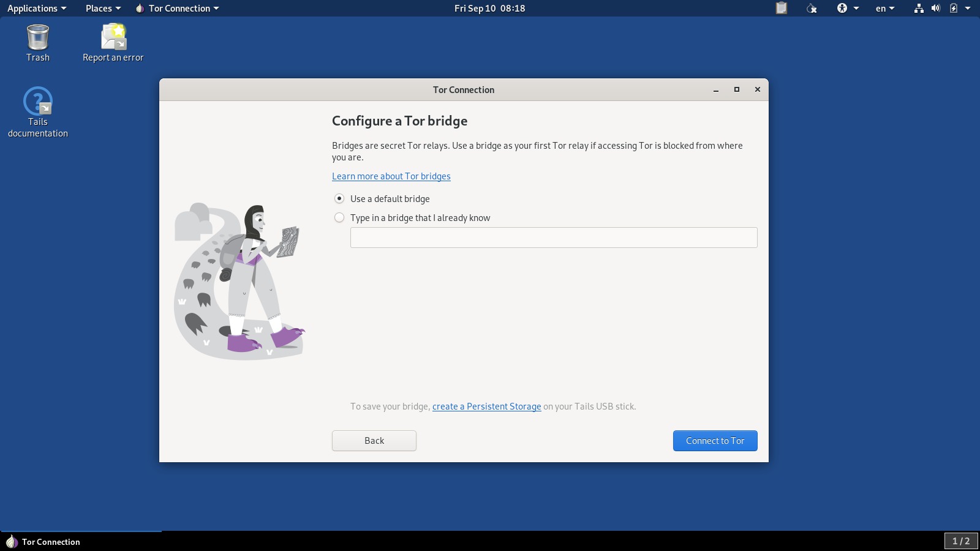Image resolution: width=980 pixels, height=551 pixels.
Task: Maximize the Tor Connection window
Action: pyautogui.click(x=737, y=90)
